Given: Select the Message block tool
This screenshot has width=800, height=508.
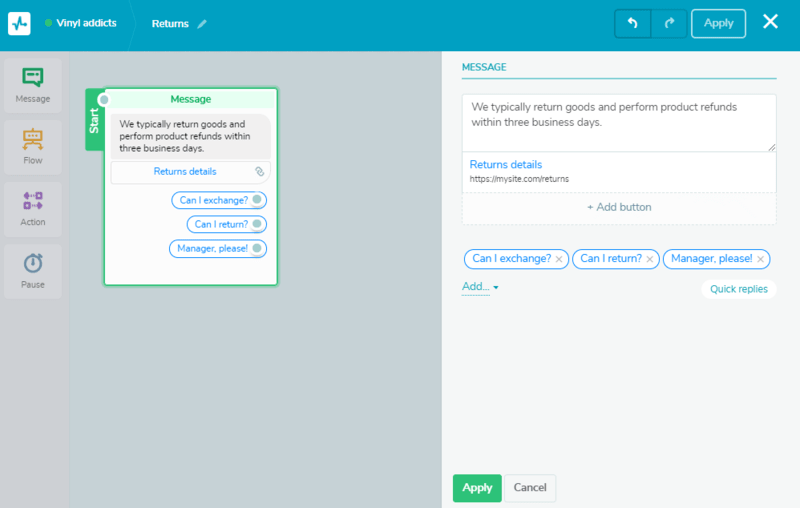Looking at the screenshot, I should click(33, 85).
